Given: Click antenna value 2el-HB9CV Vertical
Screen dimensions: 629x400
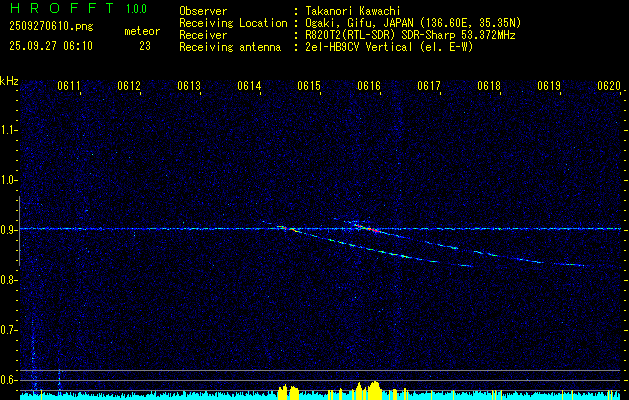Looking at the screenshot, I should 359,47.
